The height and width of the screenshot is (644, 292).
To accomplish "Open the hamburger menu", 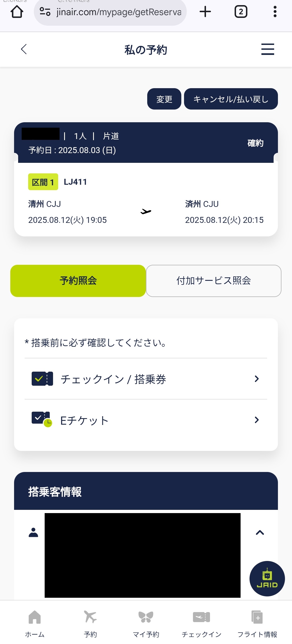I will coord(267,49).
